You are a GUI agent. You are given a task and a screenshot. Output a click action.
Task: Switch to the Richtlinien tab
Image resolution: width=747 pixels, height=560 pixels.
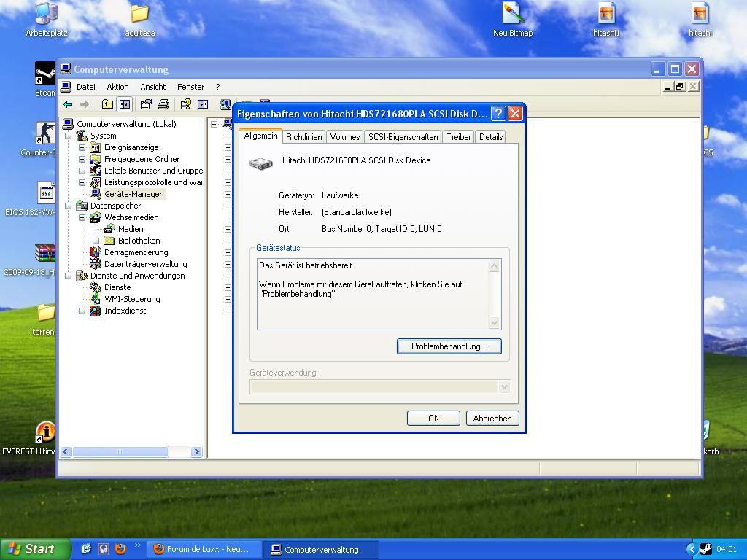point(304,137)
